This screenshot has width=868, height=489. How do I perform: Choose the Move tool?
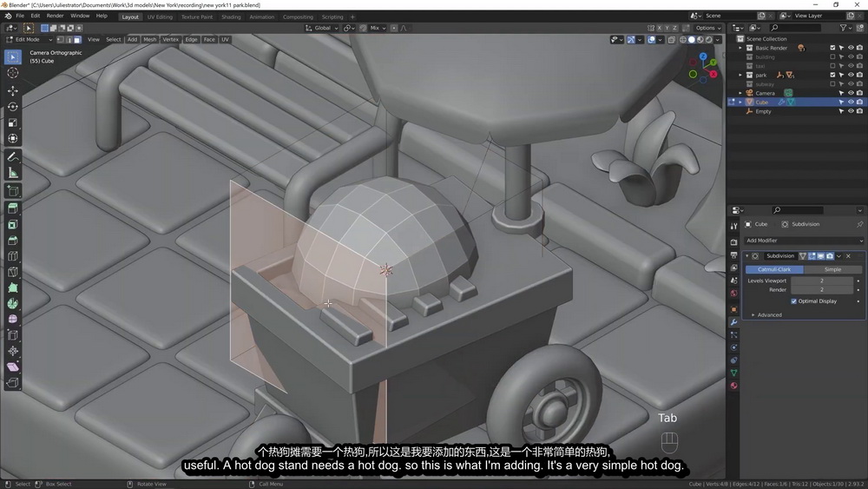13,90
